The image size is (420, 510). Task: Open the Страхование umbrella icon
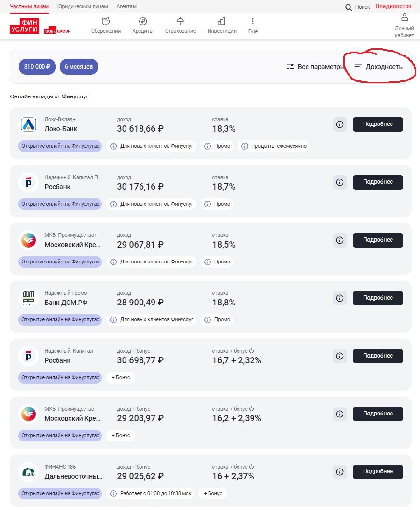(x=180, y=22)
